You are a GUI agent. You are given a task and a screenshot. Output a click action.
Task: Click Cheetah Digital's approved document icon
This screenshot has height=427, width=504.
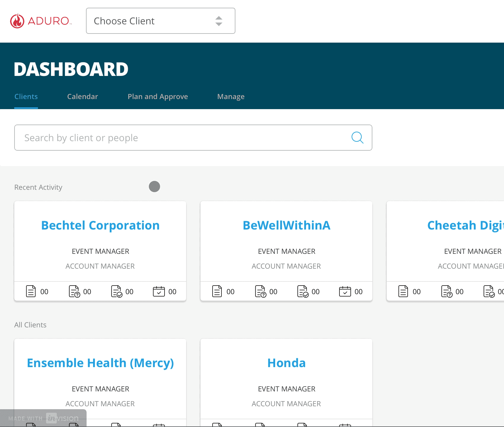[489, 291]
